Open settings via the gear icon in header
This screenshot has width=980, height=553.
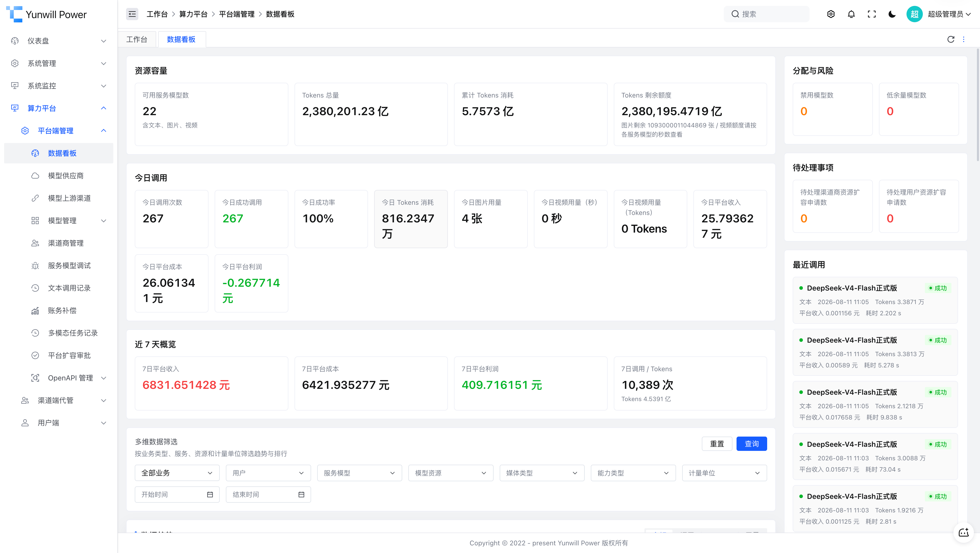pos(831,14)
